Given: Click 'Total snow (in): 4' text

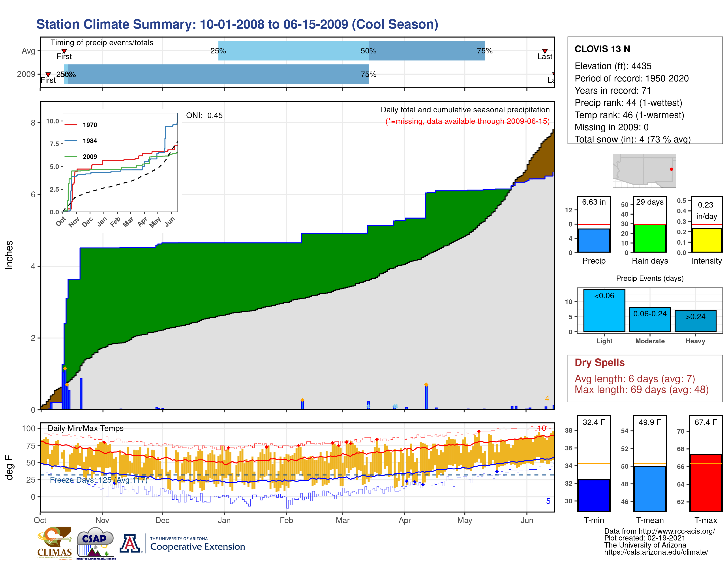Looking at the screenshot, I should tap(609, 139).
